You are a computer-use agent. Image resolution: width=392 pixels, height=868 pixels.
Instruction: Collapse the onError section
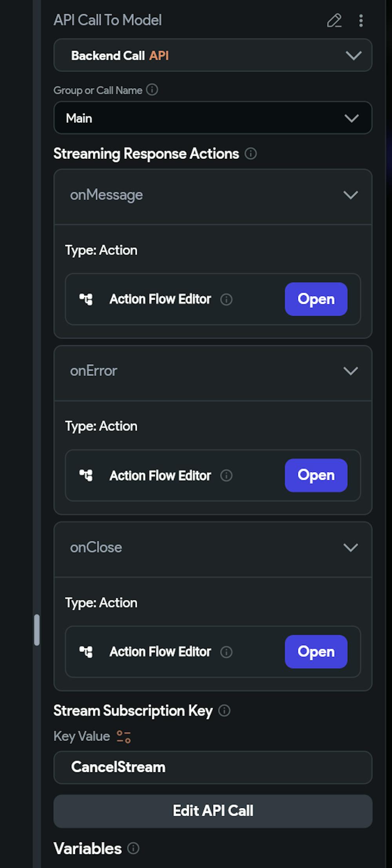[350, 371]
